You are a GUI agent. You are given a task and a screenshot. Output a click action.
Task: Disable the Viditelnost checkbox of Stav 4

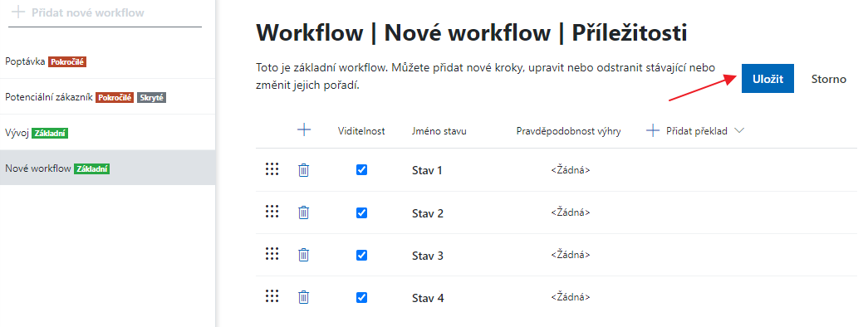pos(361,298)
